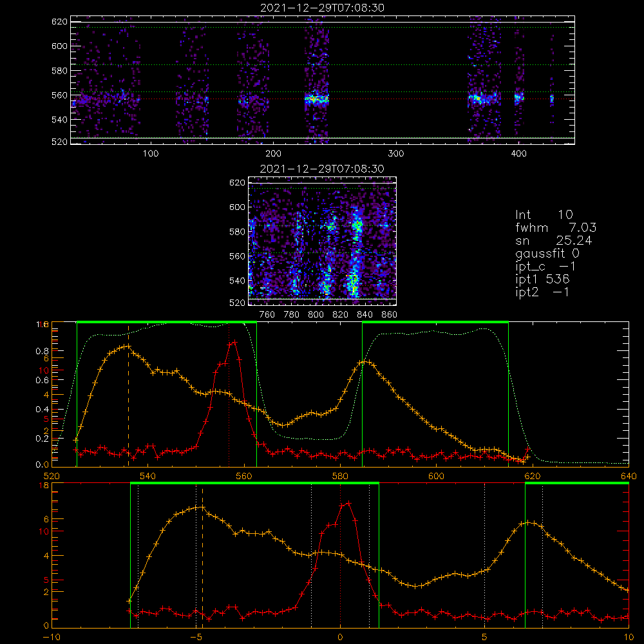Click x-axis label 100 on top spectrogram
The height and width of the screenshot is (644, 644).
click(151, 154)
